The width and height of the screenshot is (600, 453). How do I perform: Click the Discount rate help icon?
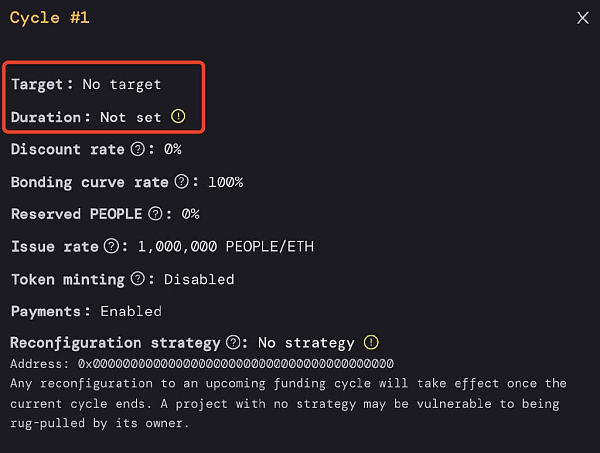click(x=138, y=149)
